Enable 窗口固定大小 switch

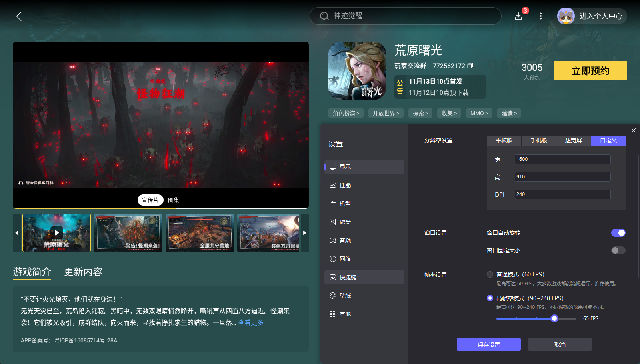[618, 250]
